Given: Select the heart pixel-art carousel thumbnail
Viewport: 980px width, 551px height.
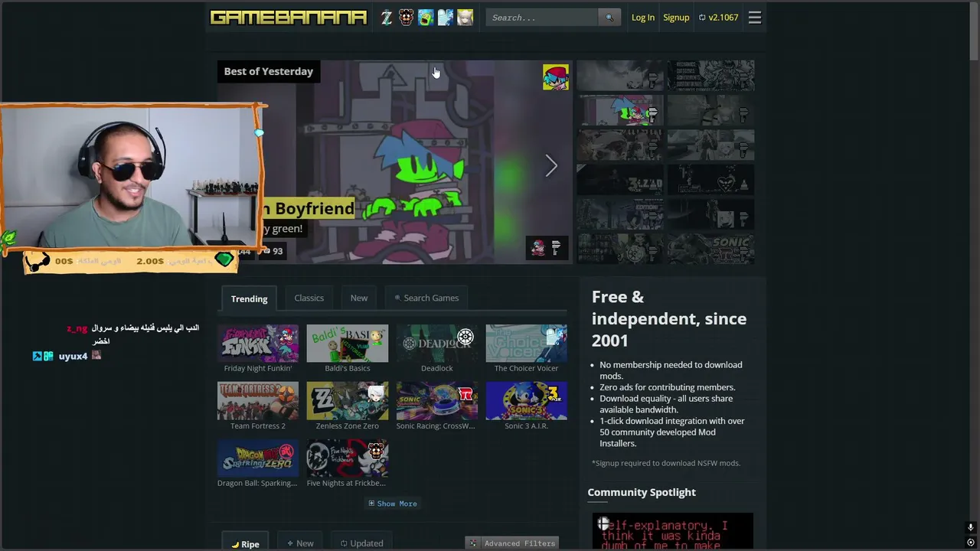Looking at the screenshot, I should [711, 180].
